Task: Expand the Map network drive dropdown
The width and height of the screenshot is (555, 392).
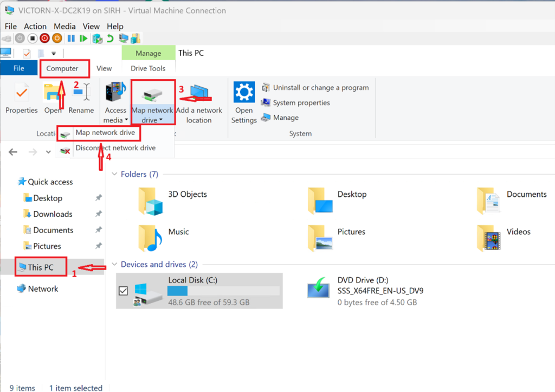Action: [x=152, y=120]
